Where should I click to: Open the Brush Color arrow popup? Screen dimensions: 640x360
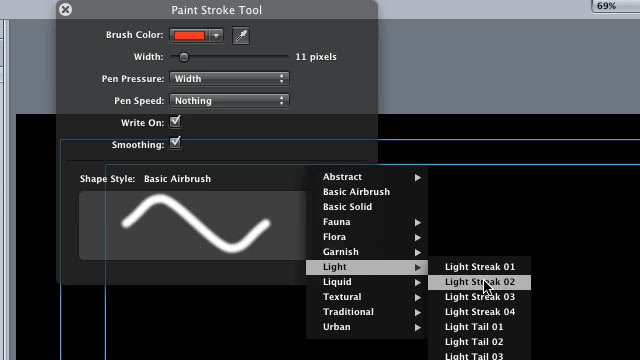coord(216,36)
